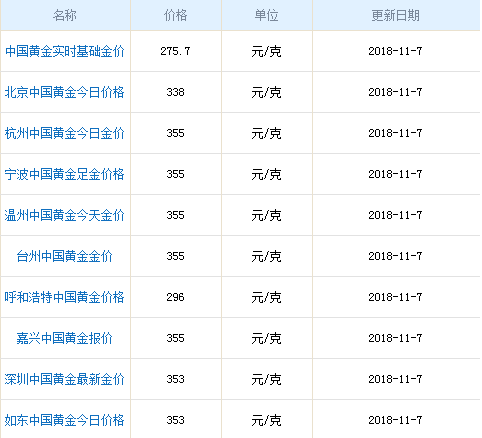Click 元/克 unit in 深圳 row
The width and height of the screenshot is (482, 438).
pyautogui.click(x=266, y=379)
